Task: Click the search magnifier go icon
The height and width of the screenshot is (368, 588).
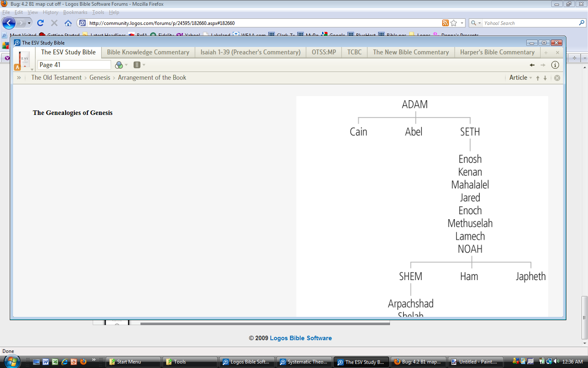Action: [582, 23]
